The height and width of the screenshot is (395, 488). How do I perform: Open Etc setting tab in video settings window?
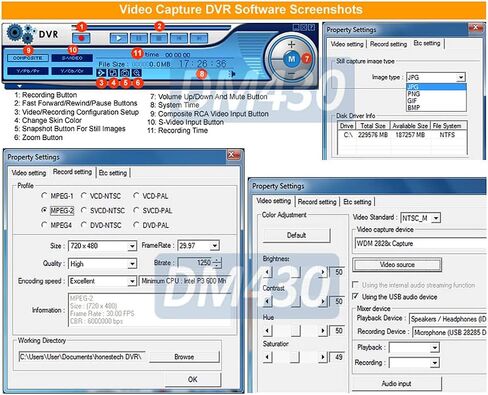[x=357, y=202]
